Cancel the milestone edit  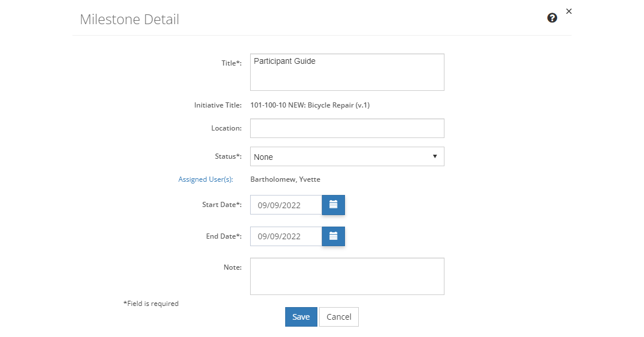339,317
